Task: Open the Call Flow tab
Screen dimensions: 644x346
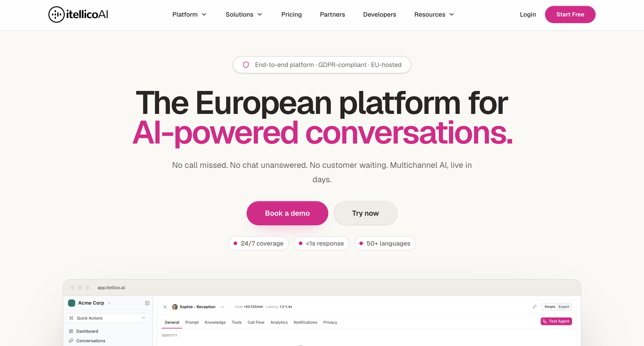Action: [256, 322]
